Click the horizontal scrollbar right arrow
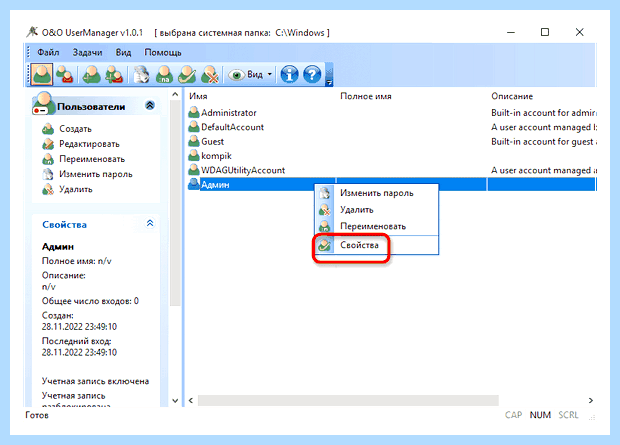The width and height of the screenshot is (620, 445). pyautogui.click(x=590, y=400)
